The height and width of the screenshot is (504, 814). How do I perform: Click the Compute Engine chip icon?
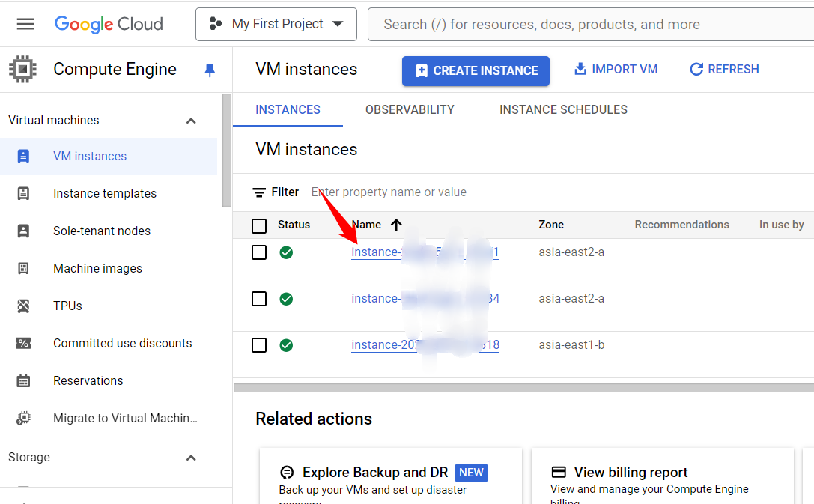[23, 69]
